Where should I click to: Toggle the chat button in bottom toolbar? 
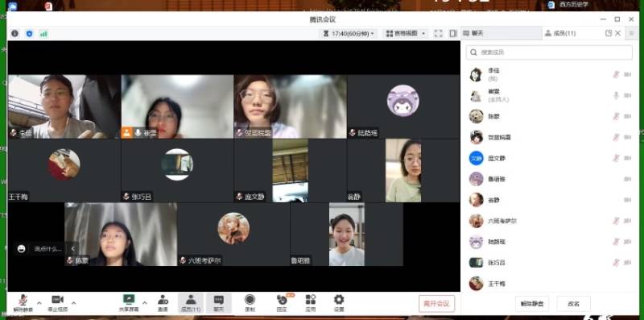[x=219, y=303]
